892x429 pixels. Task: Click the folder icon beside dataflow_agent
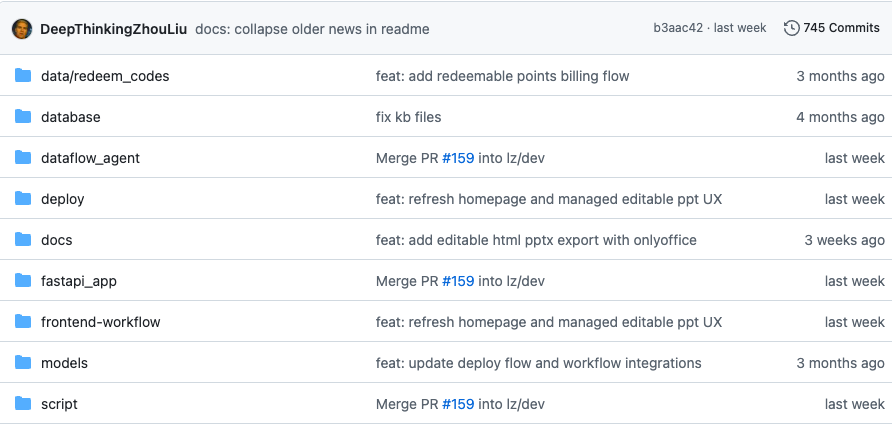(x=23, y=158)
